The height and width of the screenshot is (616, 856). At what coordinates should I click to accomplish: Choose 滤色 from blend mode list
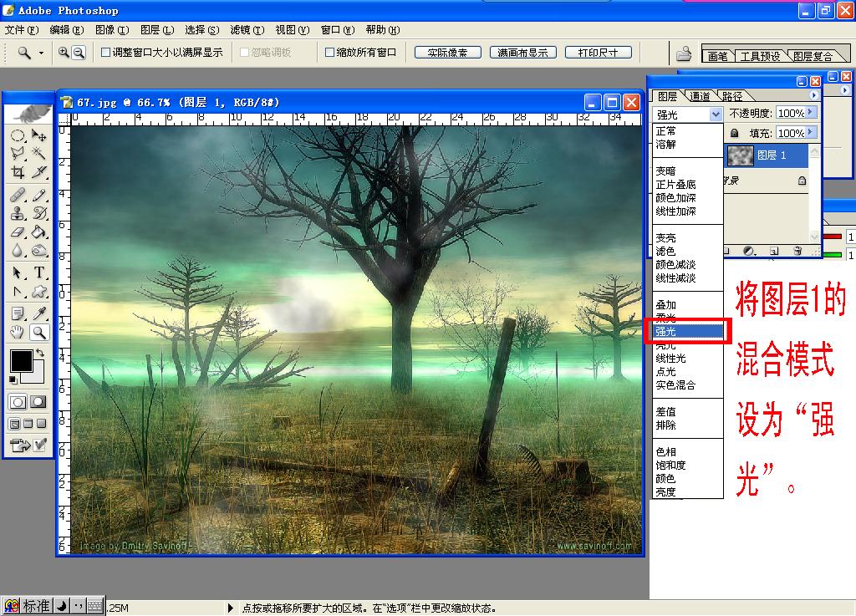point(665,251)
